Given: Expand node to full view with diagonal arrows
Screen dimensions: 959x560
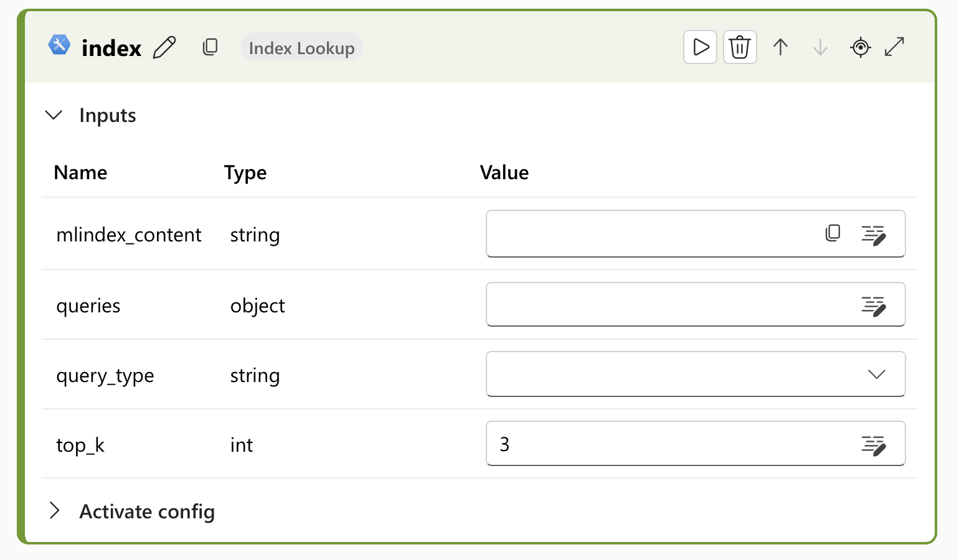Looking at the screenshot, I should [x=894, y=47].
